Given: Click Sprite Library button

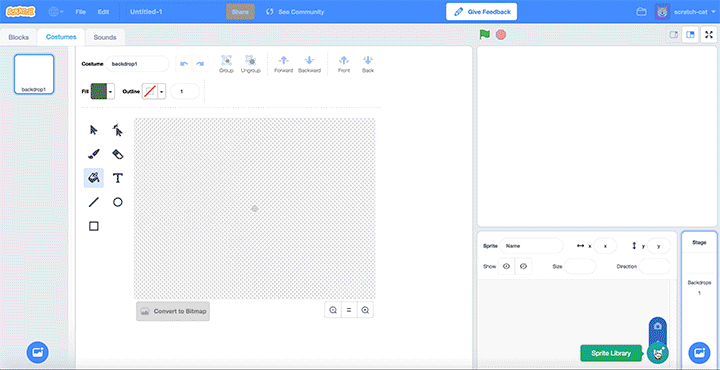Looking at the screenshot, I should click(611, 353).
